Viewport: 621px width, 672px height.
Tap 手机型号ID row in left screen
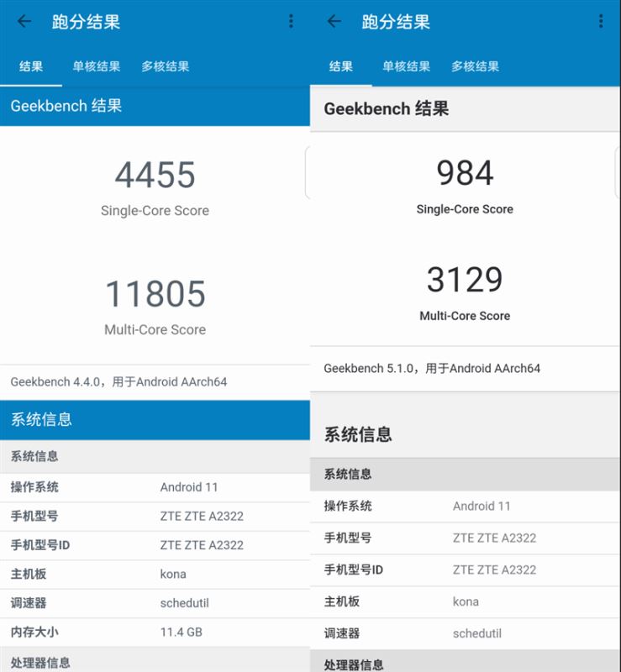click(155, 545)
